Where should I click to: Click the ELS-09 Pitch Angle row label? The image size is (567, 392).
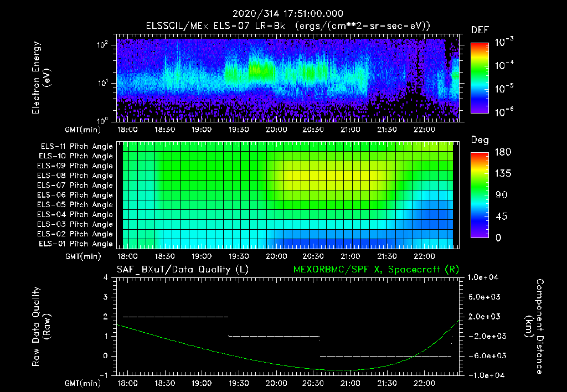pyautogui.click(x=75, y=166)
